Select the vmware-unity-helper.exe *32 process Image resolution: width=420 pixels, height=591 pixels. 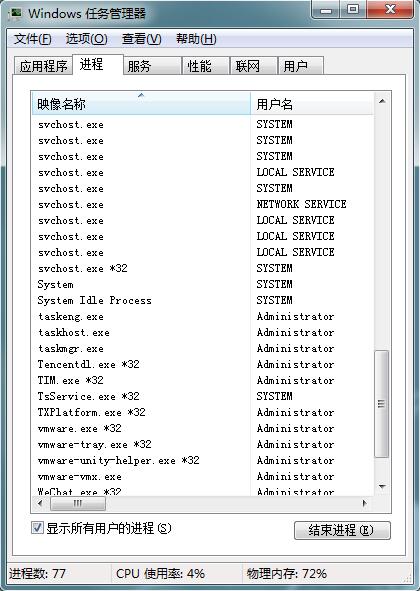click(x=202, y=461)
